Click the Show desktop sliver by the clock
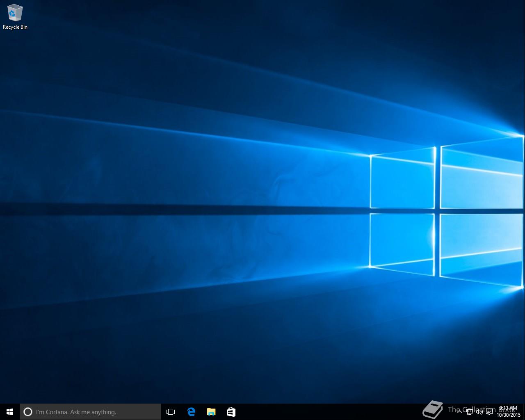525x420 pixels. 524,412
